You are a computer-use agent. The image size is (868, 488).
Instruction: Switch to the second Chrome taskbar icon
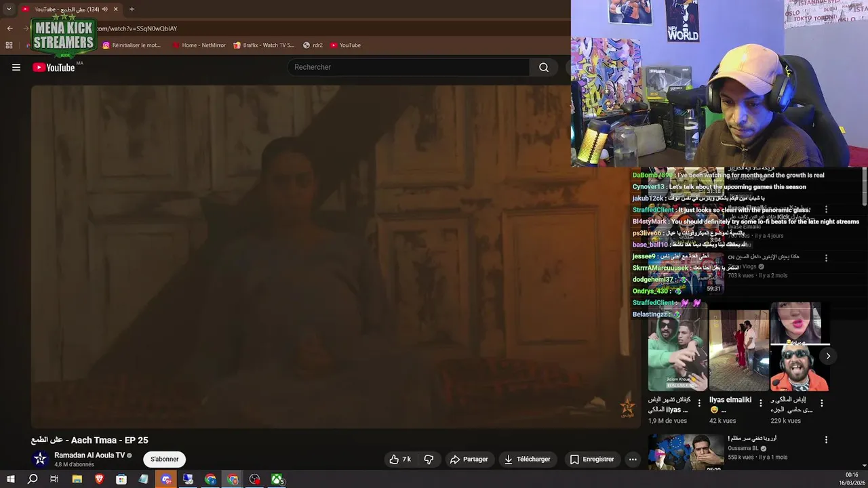[x=233, y=479]
